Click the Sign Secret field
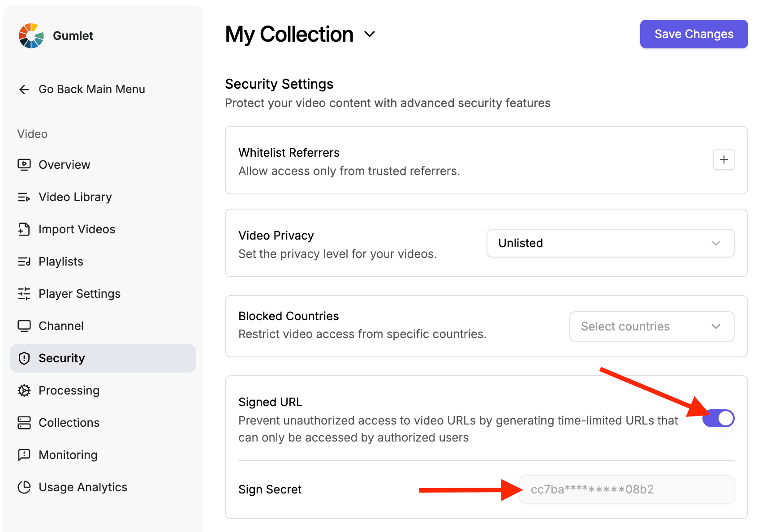 click(626, 489)
